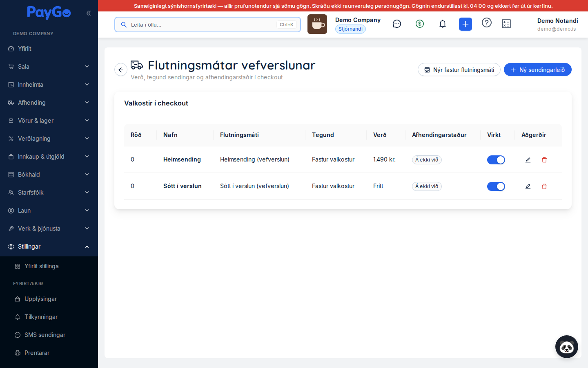This screenshot has width=588, height=368.
Task: Click the Stjórnandi role badge
Action: [350, 29]
